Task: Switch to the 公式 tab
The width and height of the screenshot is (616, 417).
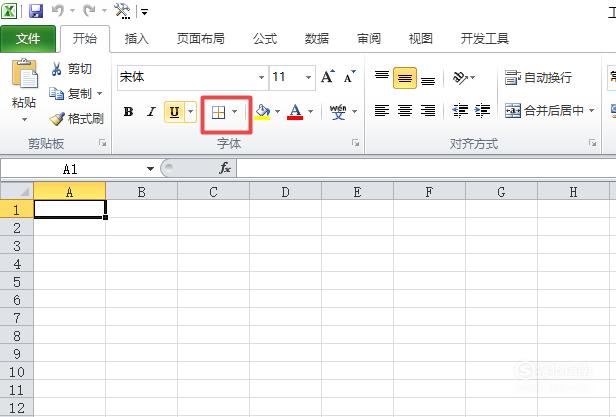Action: click(x=265, y=39)
